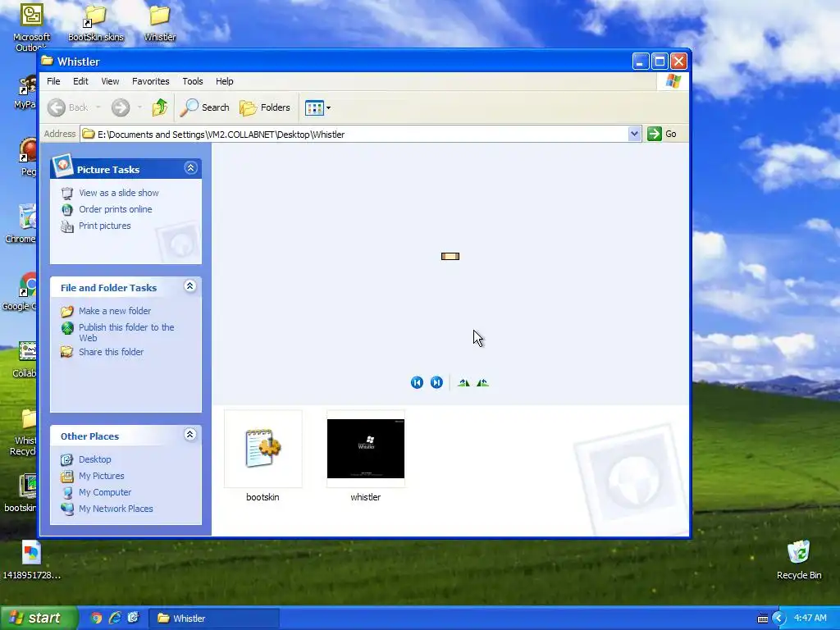This screenshot has width=840, height=630.
Task: Click the Start button
Action: click(39, 619)
